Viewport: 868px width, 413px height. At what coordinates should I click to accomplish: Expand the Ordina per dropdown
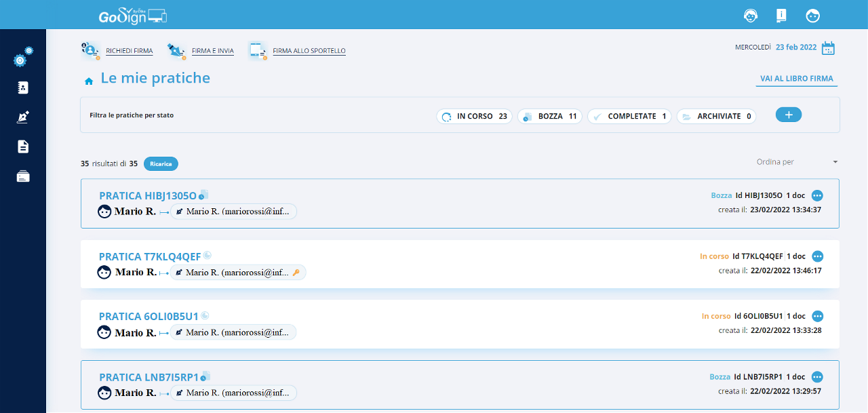(797, 162)
